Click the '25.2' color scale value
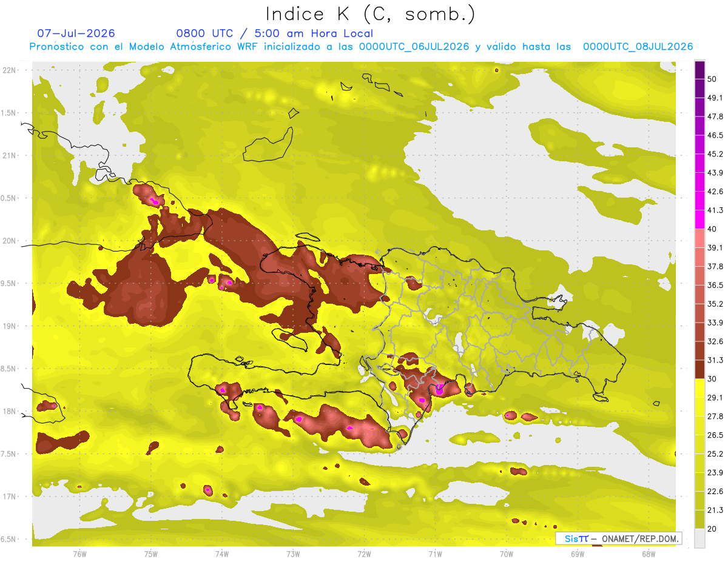Viewport: 728px width, 562px height. tap(715, 454)
